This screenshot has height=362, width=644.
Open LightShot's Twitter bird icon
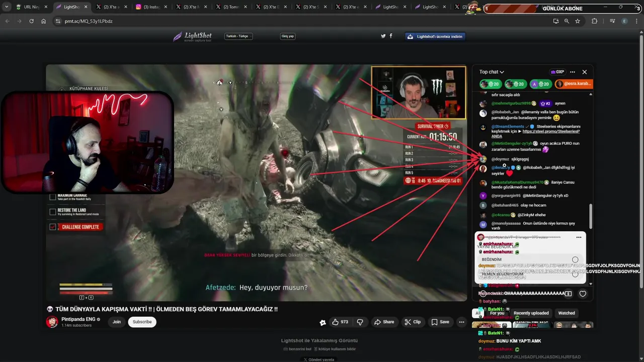383,36
